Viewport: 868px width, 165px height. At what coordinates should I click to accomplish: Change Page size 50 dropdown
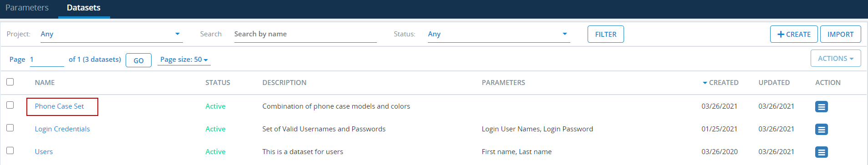coord(184,60)
